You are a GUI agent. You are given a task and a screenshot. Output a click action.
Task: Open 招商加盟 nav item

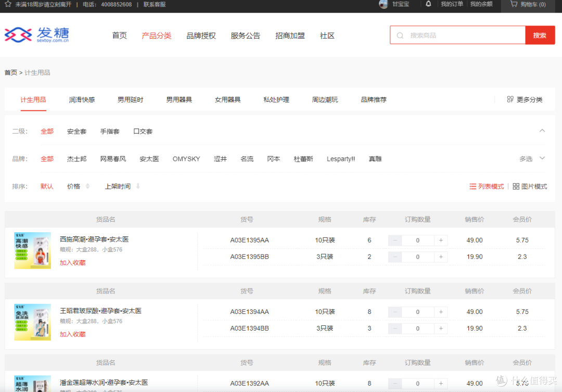click(x=290, y=35)
